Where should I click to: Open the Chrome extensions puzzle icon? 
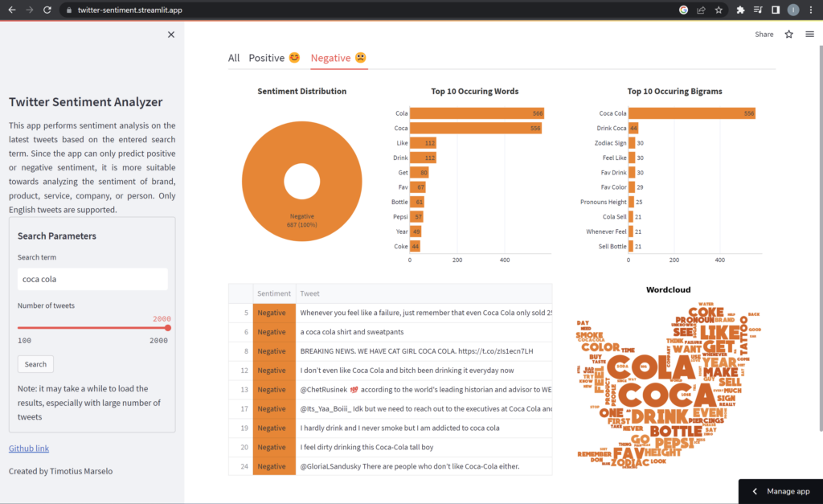(740, 10)
